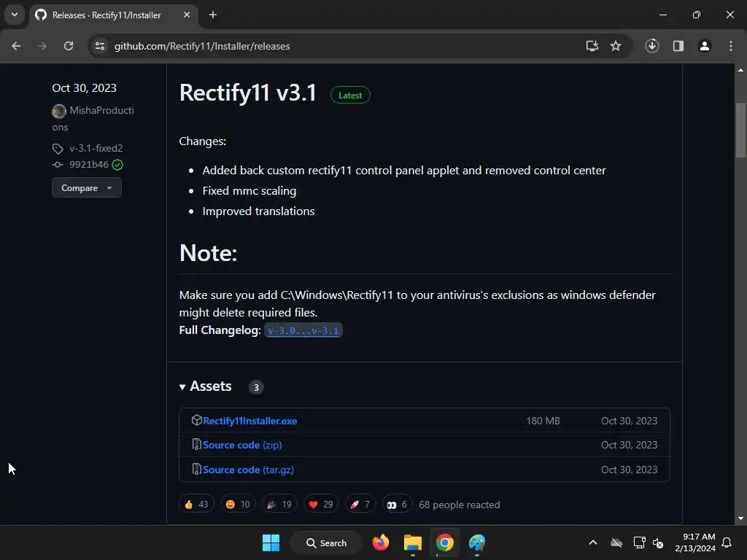Click the page scrollbar thumb
The width and height of the screenshot is (747, 560).
[x=740, y=130]
